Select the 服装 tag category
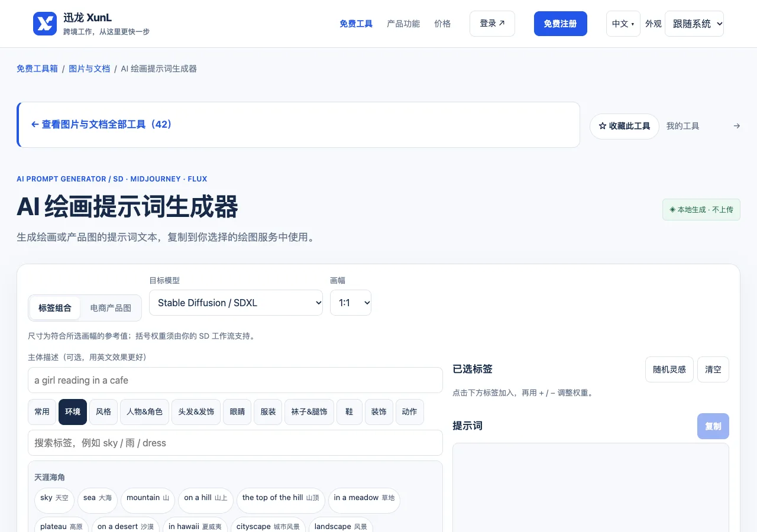This screenshot has width=757, height=532. coord(268,412)
